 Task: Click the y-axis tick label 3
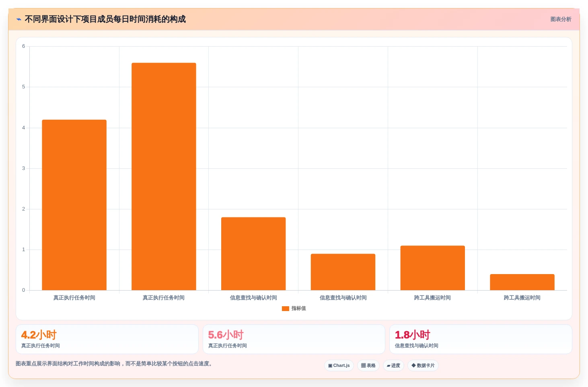tap(23, 168)
